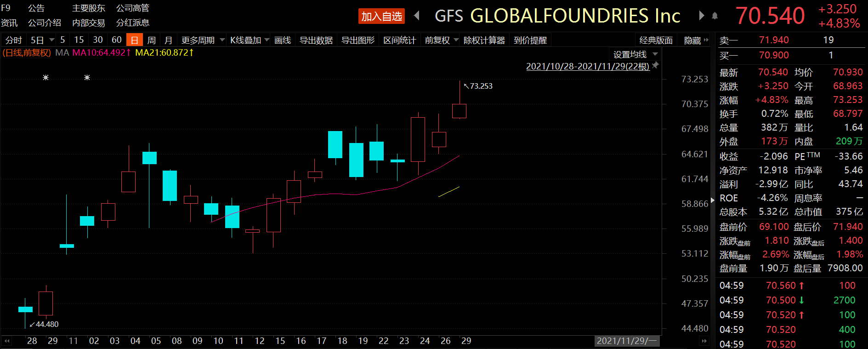The width and height of the screenshot is (868, 349).
Task: Pin the date range with the pushpin icon
Action: click(x=656, y=65)
